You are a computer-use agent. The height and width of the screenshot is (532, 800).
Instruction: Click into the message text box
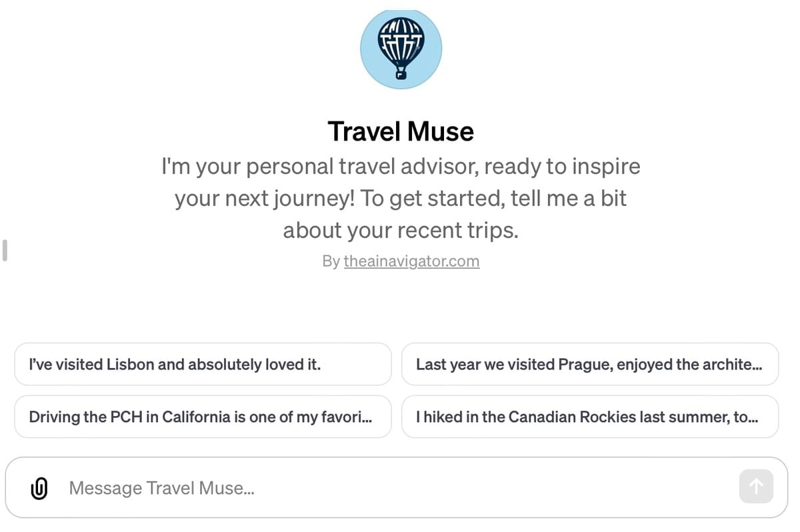pyautogui.click(x=400, y=488)
